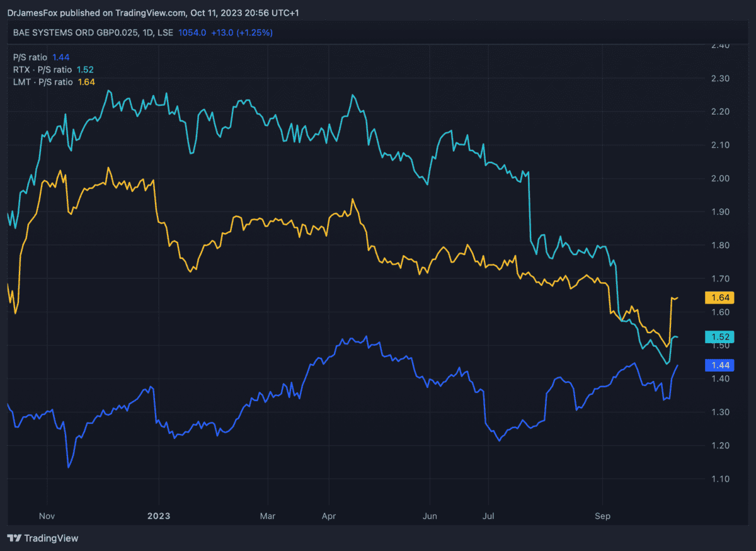The image size is (756, 551).
Task: Click the Jul label on time axis
Action: tap(488, 516)
